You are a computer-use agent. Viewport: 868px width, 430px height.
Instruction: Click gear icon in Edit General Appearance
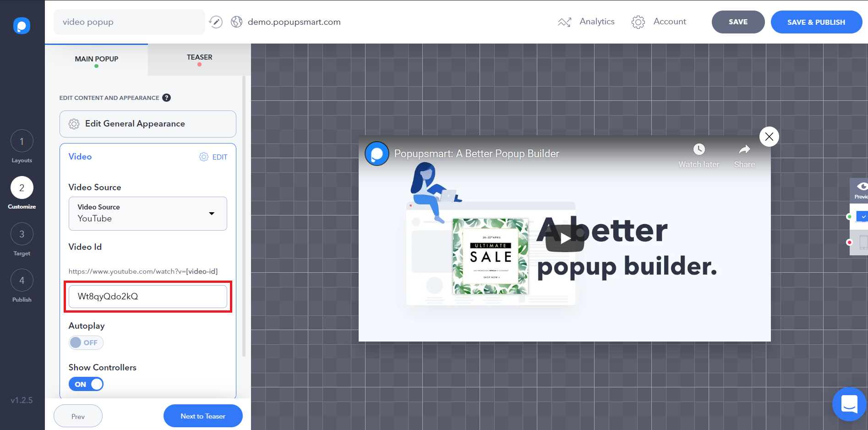pyautogui.click(x=74, y=124)
